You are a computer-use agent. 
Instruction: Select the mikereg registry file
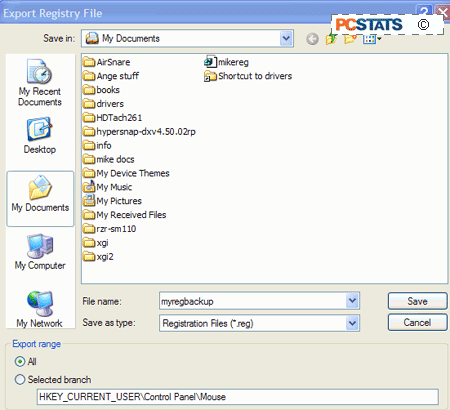[x=226, y=62]
